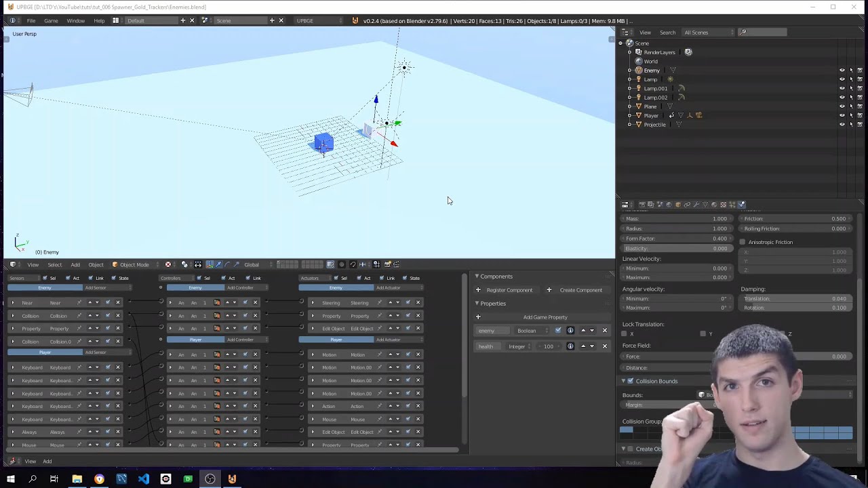Open File Explorer from the taskbar
868x488 pixels.
[77, 479]
